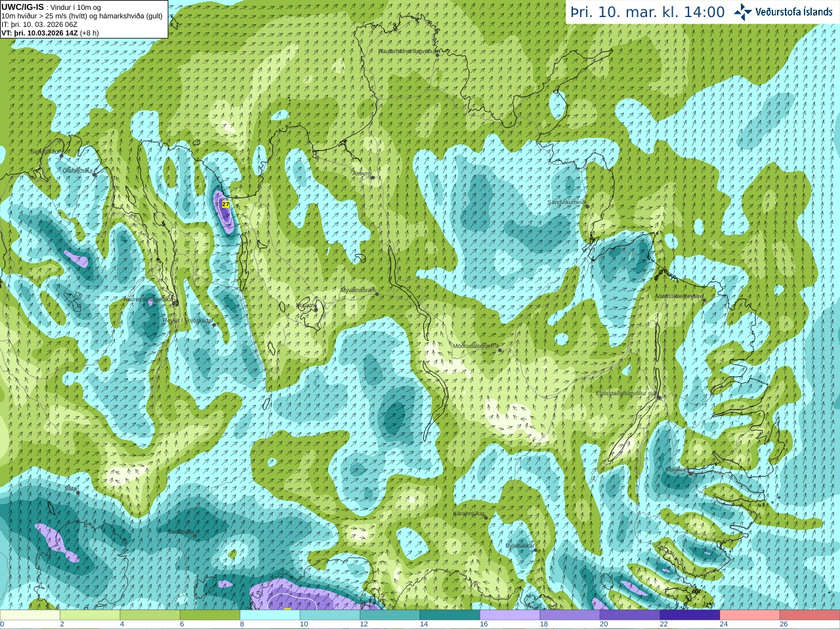Click the legend value '16'
The width and height of the screenshot is (840, 629).
point(484,624)
